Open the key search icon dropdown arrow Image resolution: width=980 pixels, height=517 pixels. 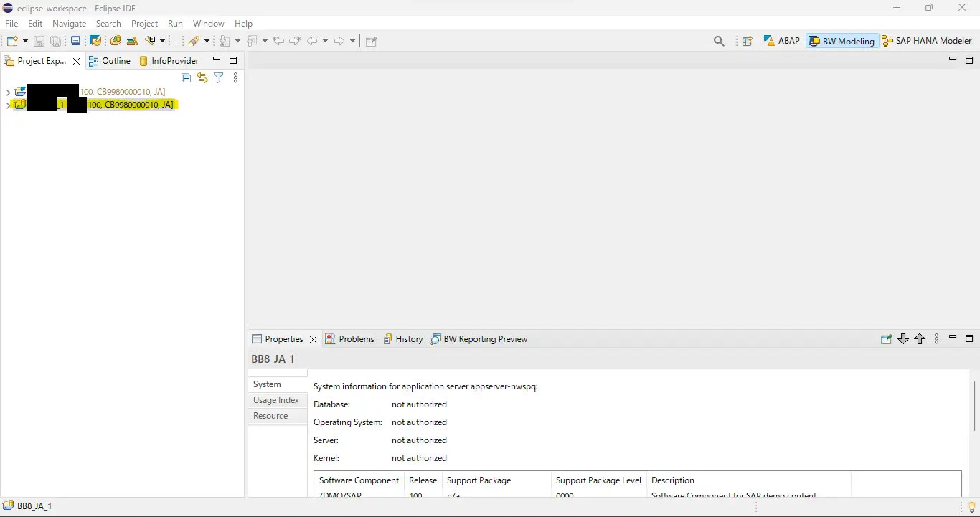[163, 41]
